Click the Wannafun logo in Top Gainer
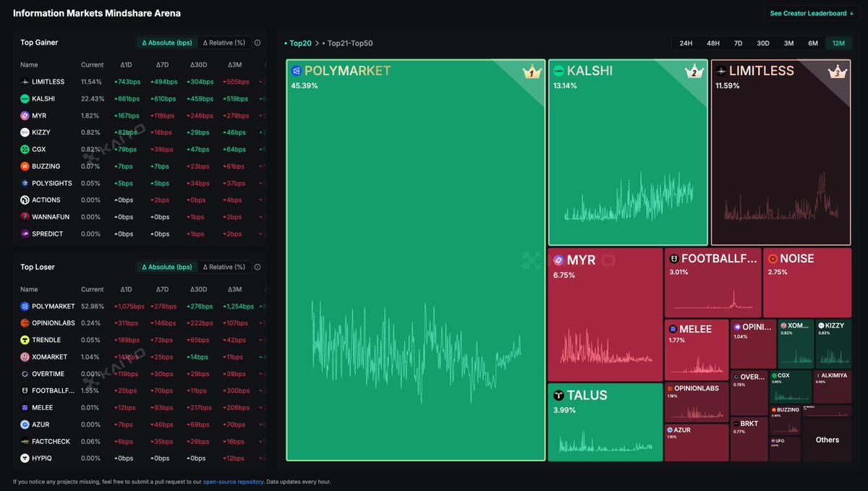Image resolution: width=868 pixels, height=491 pixels. (x=25, y=217)
